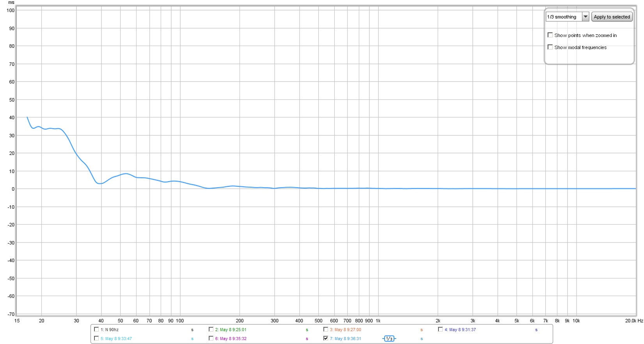Image resolution: width=644 pixels, height=344 pixels.
Task: Check the 4: May 8 9:31:37 trace
Action: point(440,330)
